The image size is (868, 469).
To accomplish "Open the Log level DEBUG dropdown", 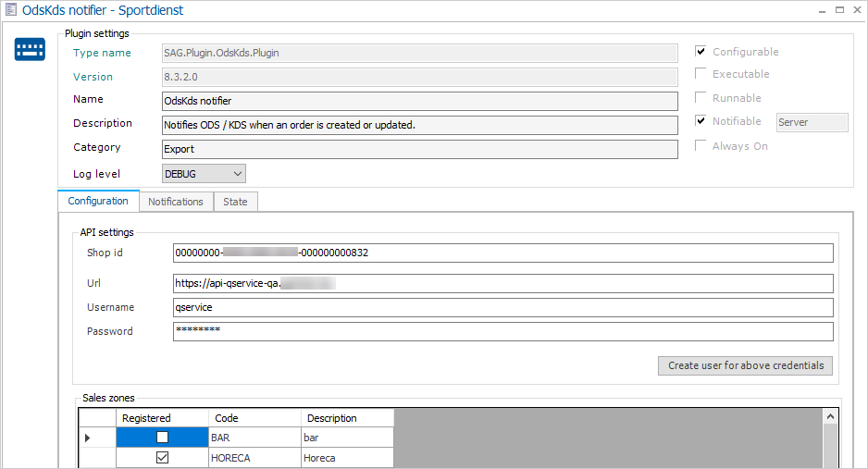I will [x=204, y=173].
